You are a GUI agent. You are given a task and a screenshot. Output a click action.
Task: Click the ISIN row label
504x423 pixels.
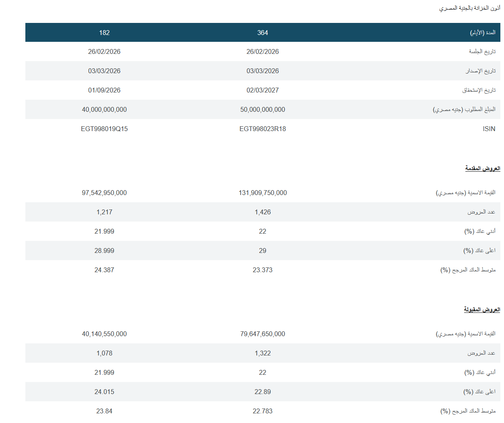tap(489, 129)
